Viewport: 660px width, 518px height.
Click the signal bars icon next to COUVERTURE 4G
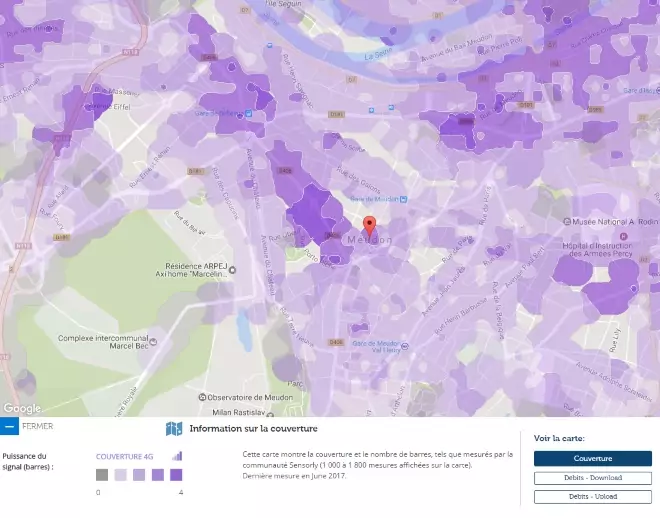pyautogui.click(x=177, y=456)
